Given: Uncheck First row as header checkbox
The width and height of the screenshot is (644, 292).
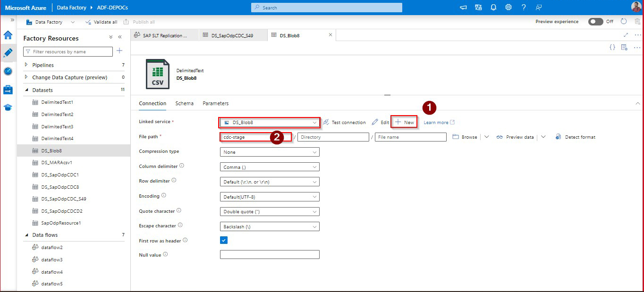Looking at the screenshot, I should tap(224, 240).
